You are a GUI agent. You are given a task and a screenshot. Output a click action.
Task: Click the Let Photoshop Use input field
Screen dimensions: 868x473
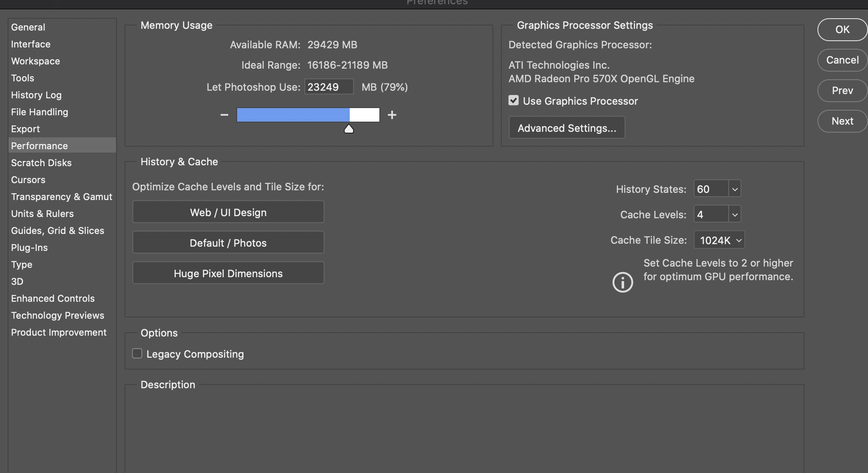(329, 86)
